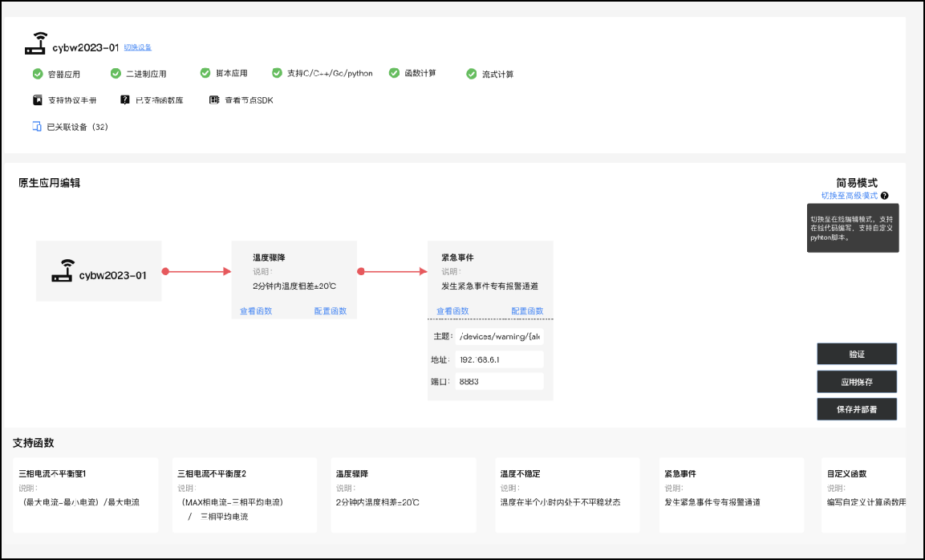Click red connector dot after device node
Screen dimensions: 925x560
[x=166, y=271]
